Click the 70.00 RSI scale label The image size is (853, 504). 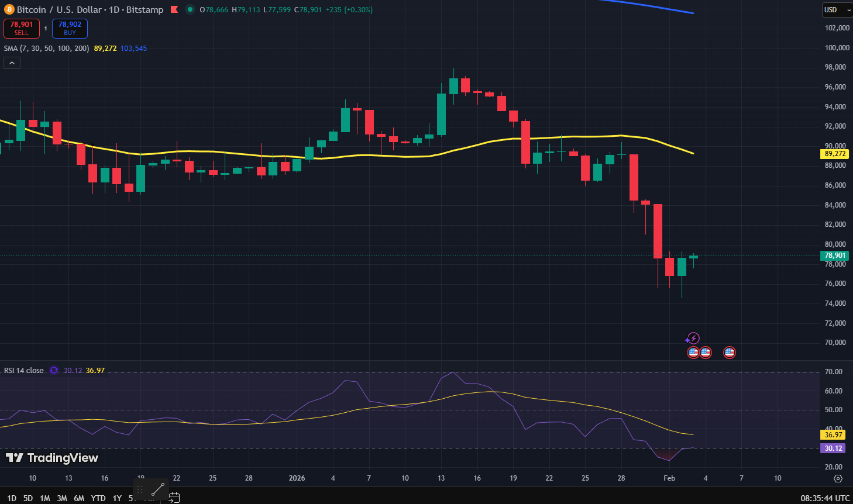[834, 371]
